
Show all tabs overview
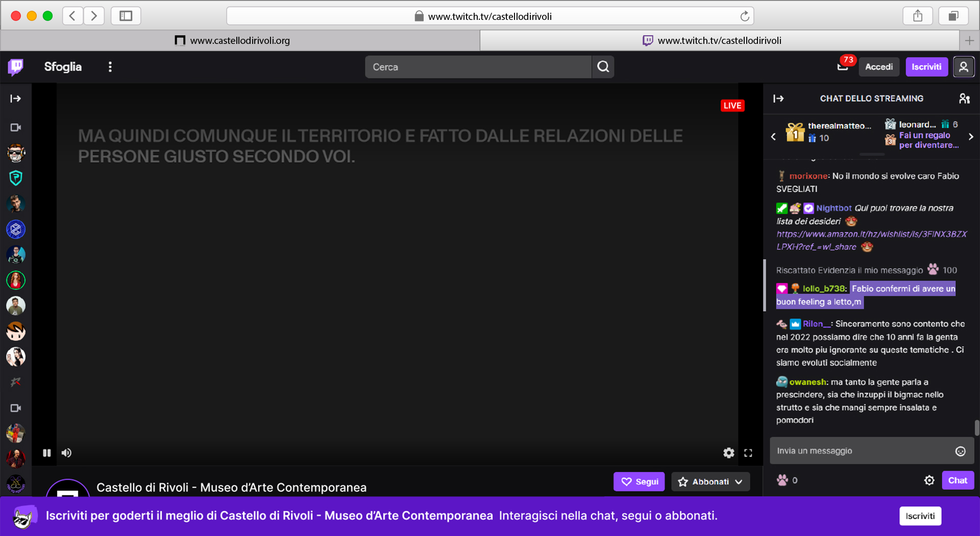[x=953, y=16]
